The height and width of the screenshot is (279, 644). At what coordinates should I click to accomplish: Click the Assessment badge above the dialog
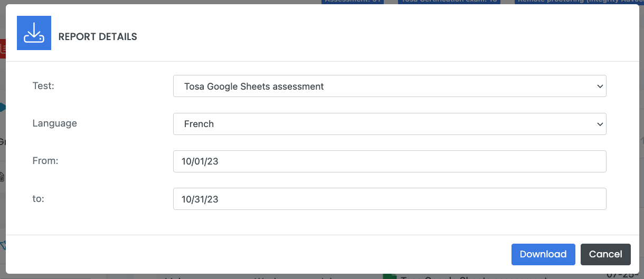point(352,2)
